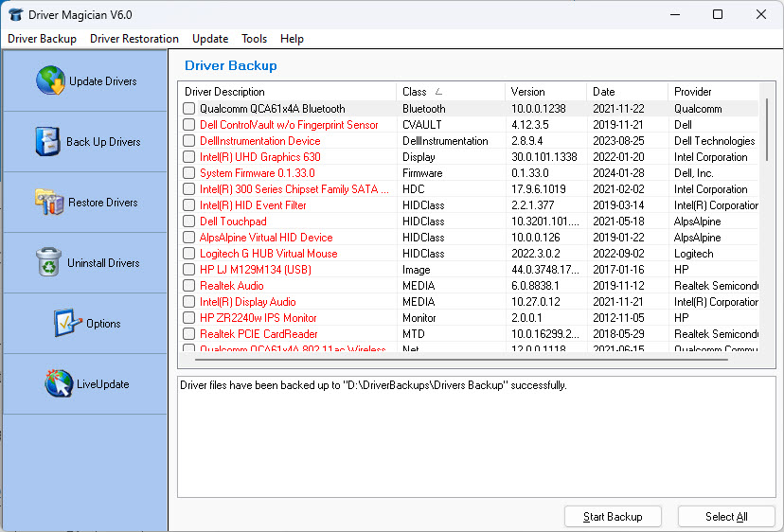
Task: Click the CVAULT class cell
Action: coord(422,125)
